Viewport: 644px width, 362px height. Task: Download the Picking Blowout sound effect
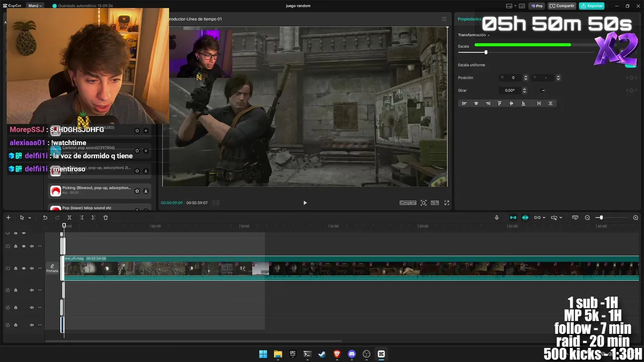pos(146,191)
